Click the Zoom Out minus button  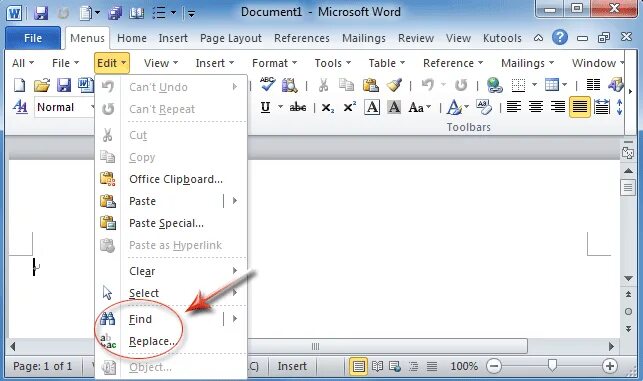click(x=495, y=366)
